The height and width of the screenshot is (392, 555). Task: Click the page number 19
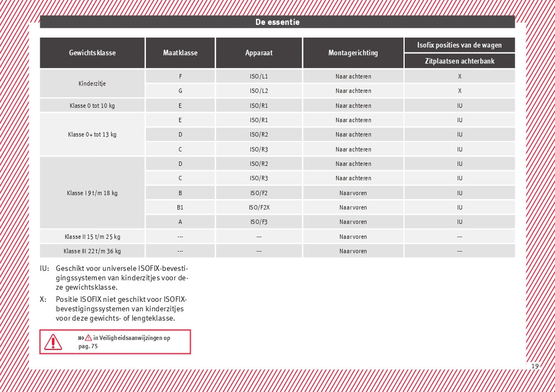tap(535, 366)
